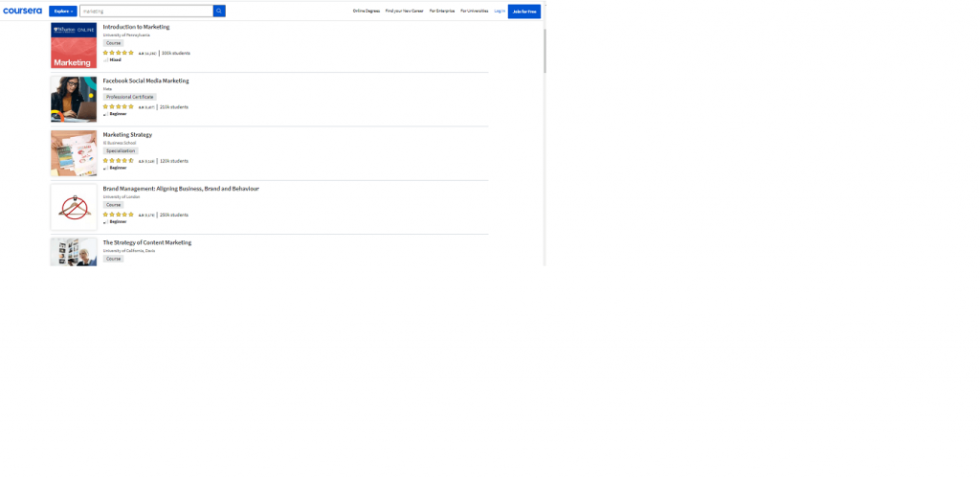Click Beginner label under Facebook Social Media Marketing
Viewport: 980px width, 478px height.
coord(118,114)
